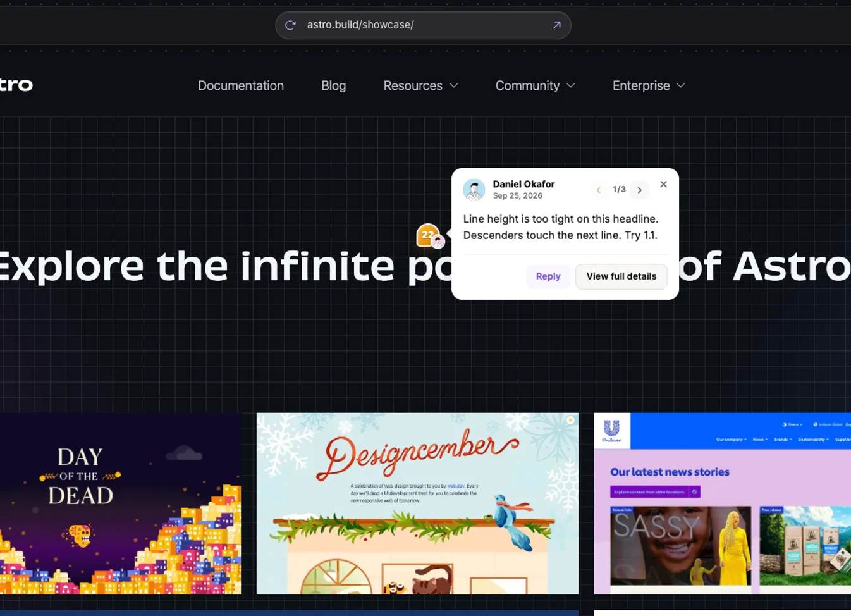Click the Explore the infinite headline text
851x616 pixels.
point(425,266)
